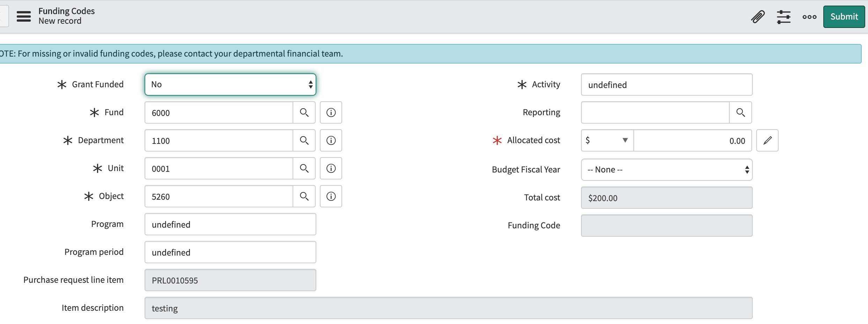This screenshot has width=868, height=324.
Task: Open the Budget Fiscal Year dropdown
Action: click(666, 169)
